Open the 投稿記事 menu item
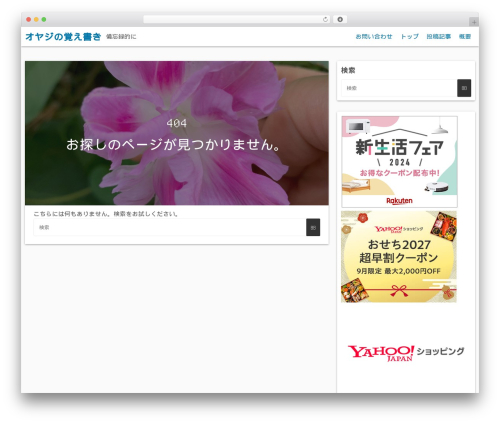 (x=439, y=36)
